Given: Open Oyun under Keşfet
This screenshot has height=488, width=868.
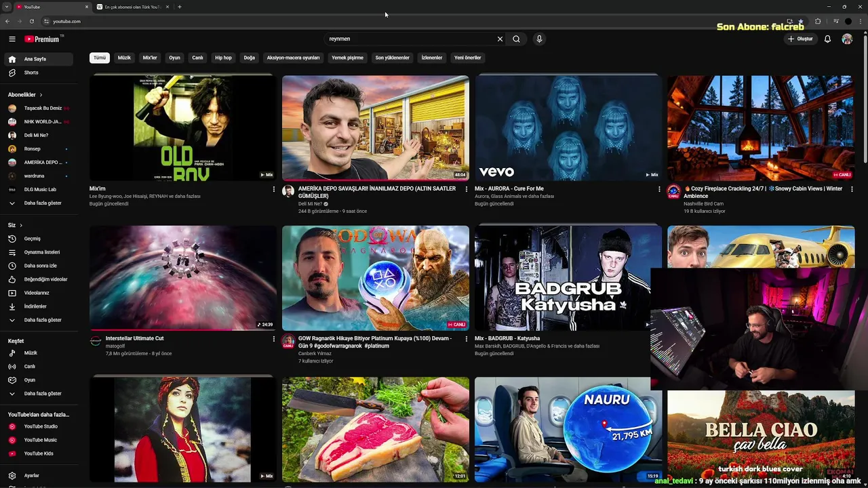Looking at the screenshot, I should [40, 380].
